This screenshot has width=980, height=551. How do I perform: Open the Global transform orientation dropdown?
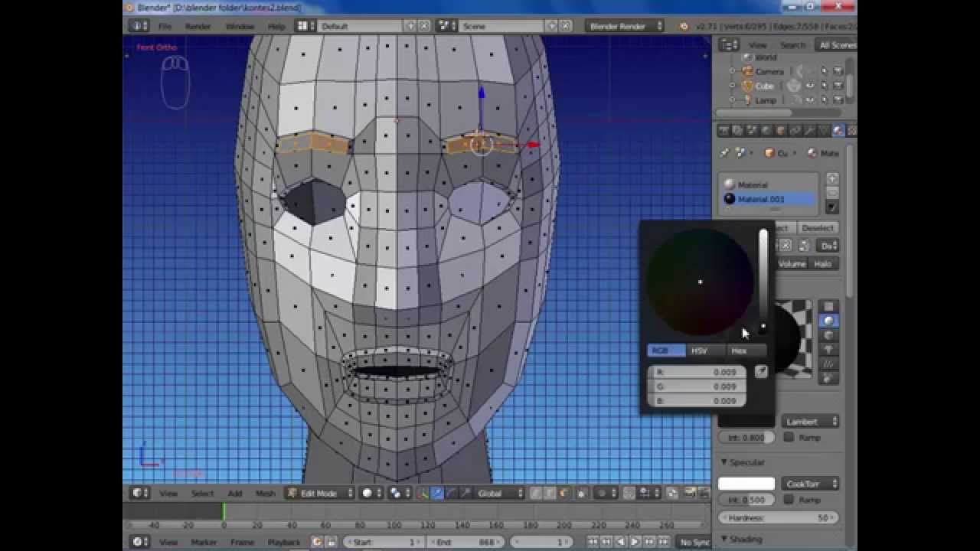500,494
